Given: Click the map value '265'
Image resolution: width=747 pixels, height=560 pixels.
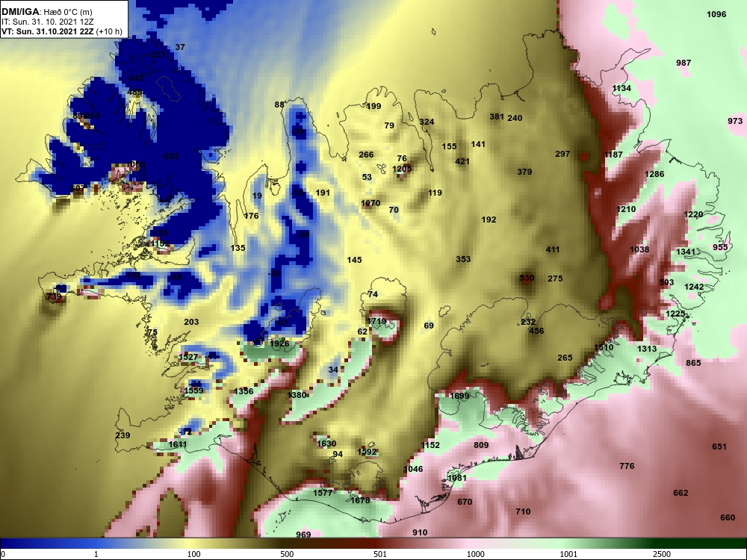Looking at the screenshot, I should point(565,358).
